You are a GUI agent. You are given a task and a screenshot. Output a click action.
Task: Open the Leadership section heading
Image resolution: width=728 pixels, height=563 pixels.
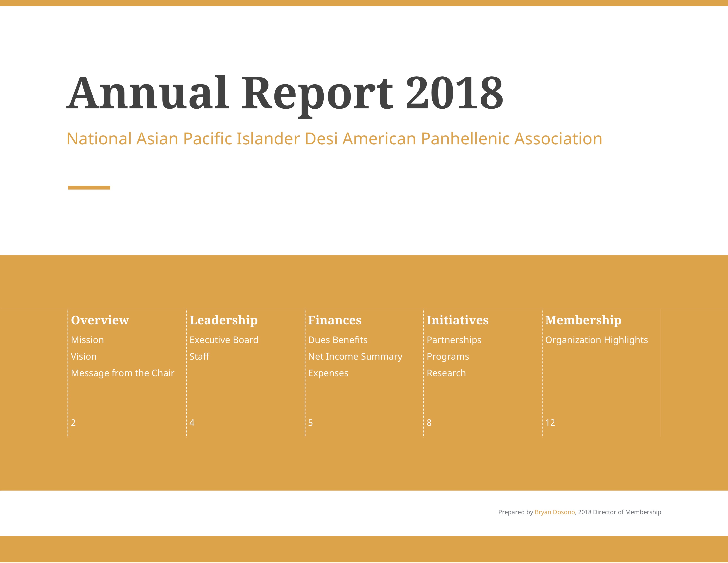pyautogui.click(x=223, y=320)
